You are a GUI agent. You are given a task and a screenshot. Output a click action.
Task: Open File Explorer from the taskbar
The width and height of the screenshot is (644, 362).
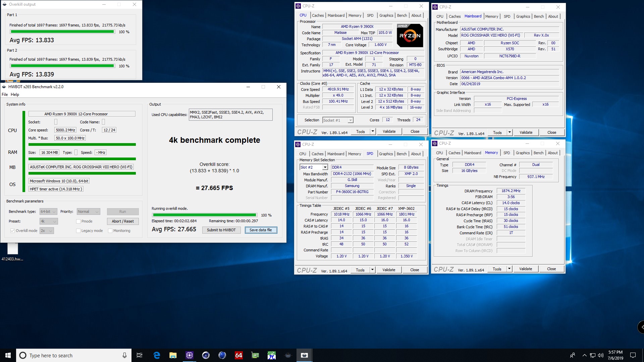point(173,355)
